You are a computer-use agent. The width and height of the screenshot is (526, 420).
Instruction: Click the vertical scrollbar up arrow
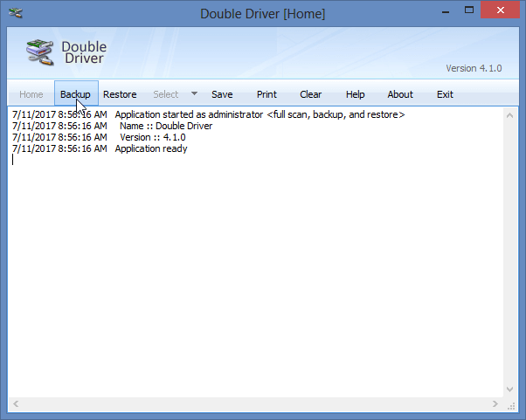(510, 115)
